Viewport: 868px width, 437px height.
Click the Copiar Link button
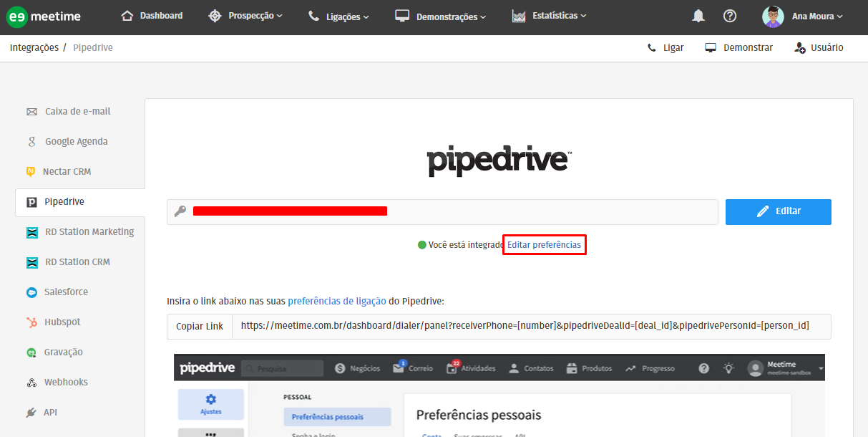click(200, 326)
